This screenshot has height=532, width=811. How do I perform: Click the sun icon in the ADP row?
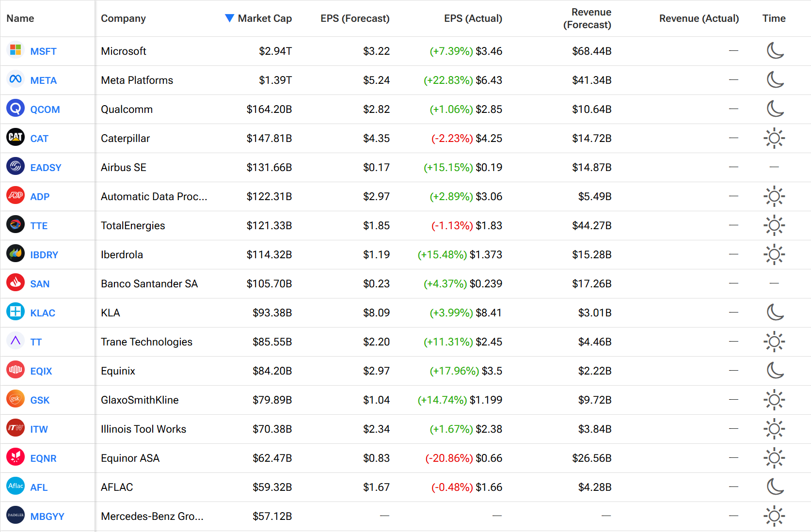pos(774,196)
